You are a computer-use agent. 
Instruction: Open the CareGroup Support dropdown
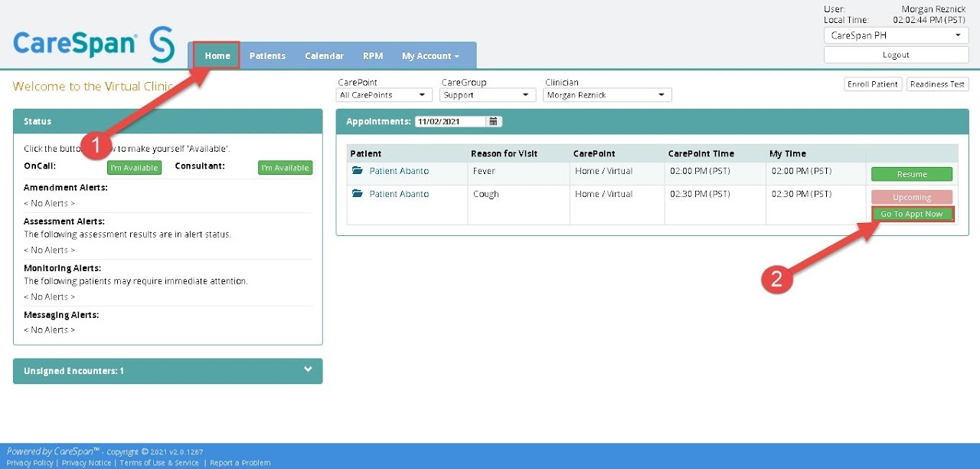488,95
